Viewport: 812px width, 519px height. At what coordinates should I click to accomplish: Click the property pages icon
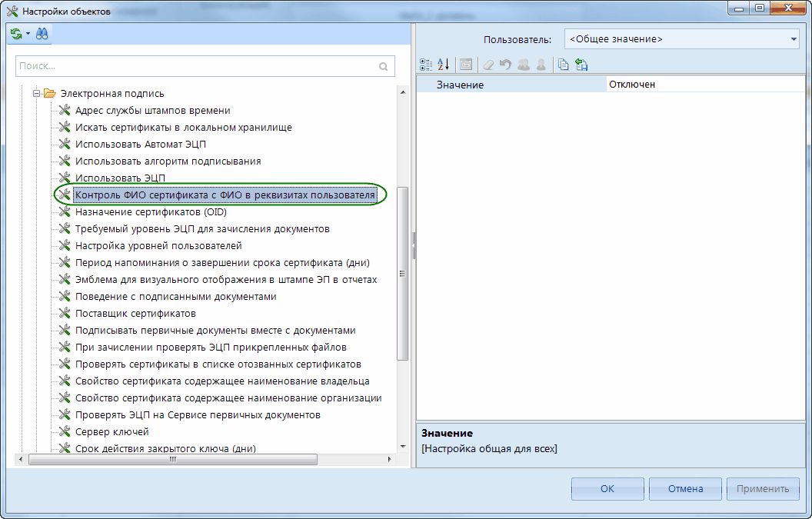465,65
